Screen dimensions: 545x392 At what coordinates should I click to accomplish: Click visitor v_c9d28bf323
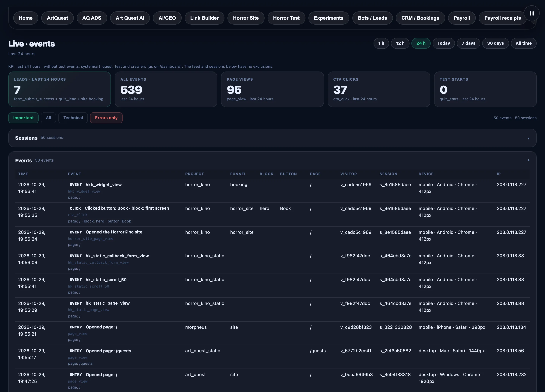tap(356, 327)
